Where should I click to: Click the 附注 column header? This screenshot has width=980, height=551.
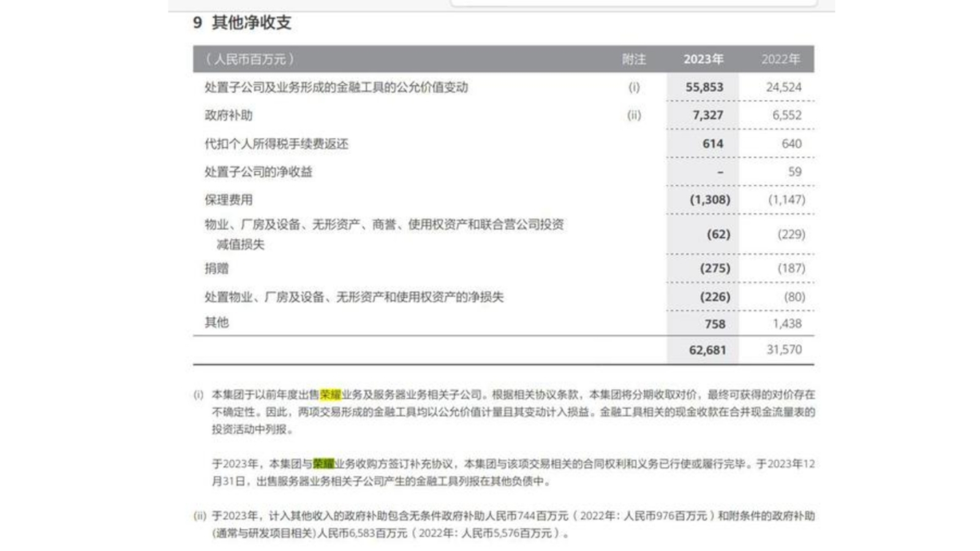(634, 59)
